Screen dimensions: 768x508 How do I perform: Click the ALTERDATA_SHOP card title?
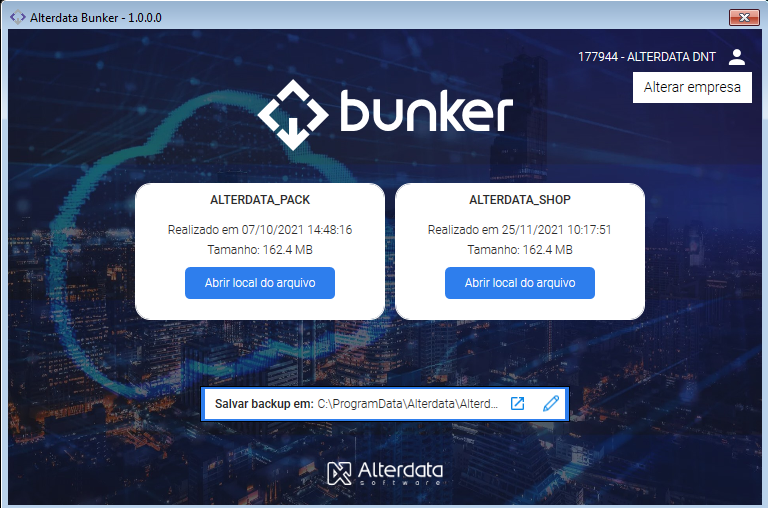(520, 200)
